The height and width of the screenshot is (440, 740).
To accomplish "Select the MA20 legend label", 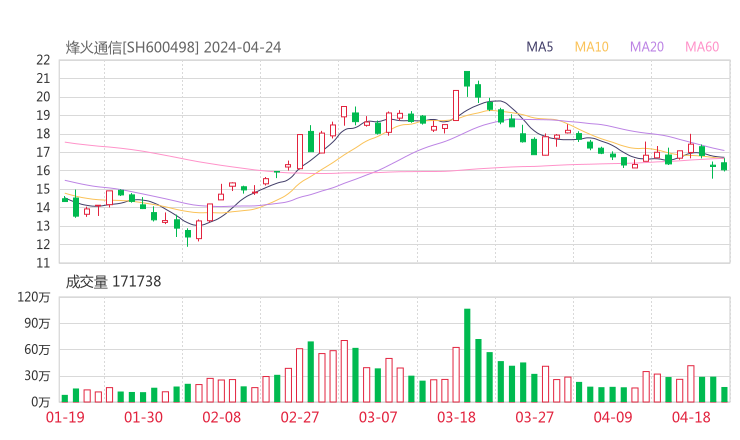I will click(647, 47).
